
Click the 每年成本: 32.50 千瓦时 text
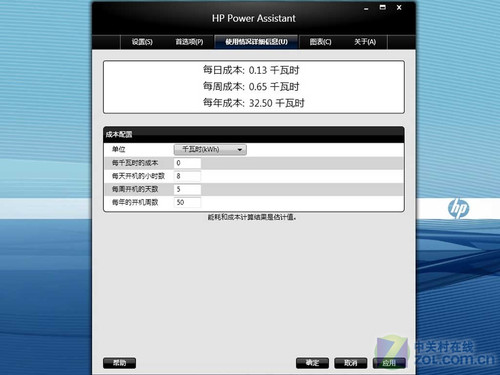click(x=254, y=103)
